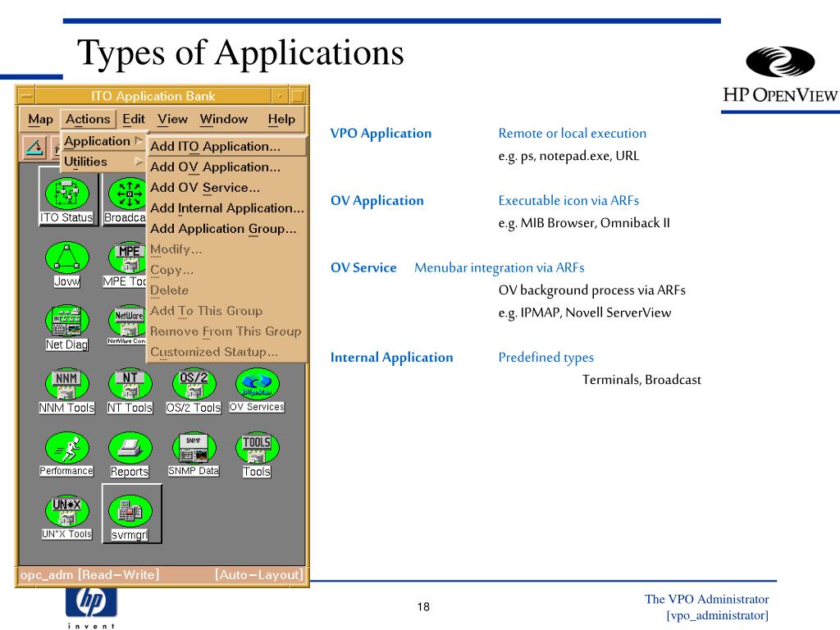Click the VPO Application heading
The image size is (840, 630).
(381, 134)
